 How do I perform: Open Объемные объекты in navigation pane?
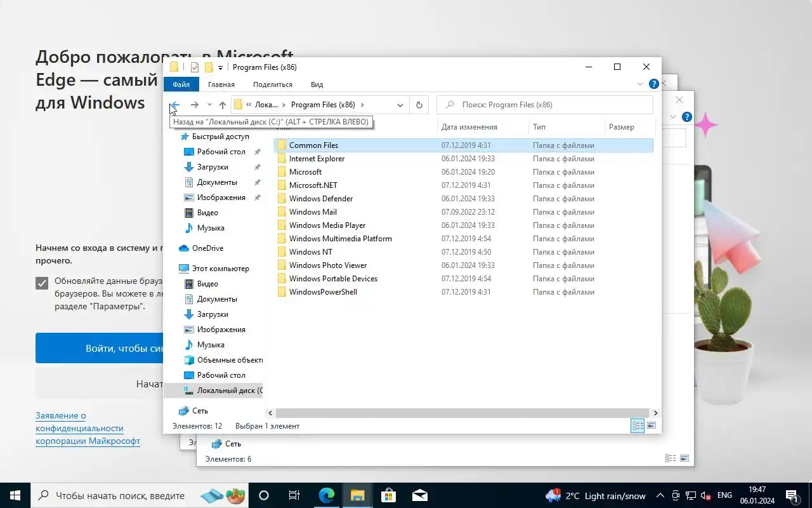(223, 360)
